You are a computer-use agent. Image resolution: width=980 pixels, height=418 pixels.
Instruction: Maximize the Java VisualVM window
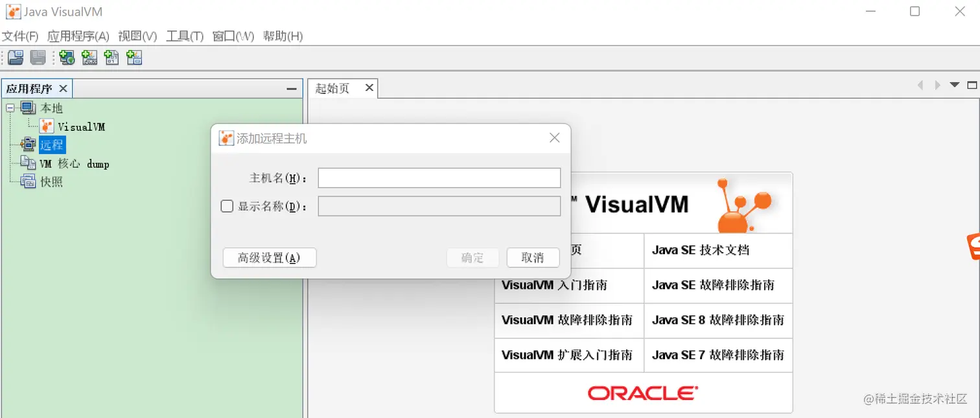tap(915, 11)
